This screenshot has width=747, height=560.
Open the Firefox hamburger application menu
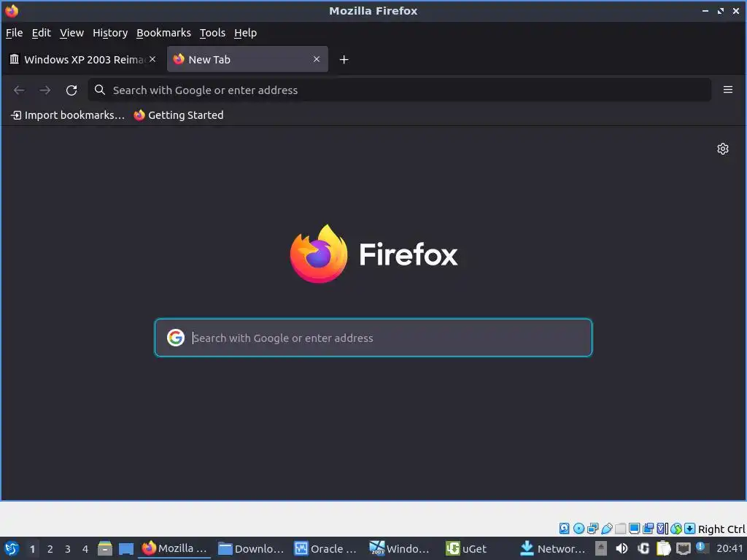pyautogui.click(x=727, y=90)
